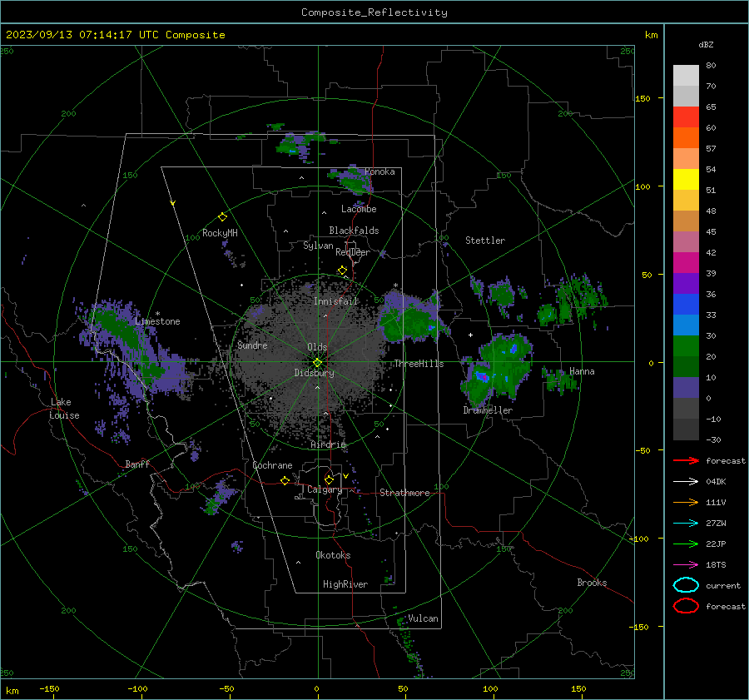Click the Blackfalds label
This screenshot has width=749, height=700.
(x=354, y=231)
